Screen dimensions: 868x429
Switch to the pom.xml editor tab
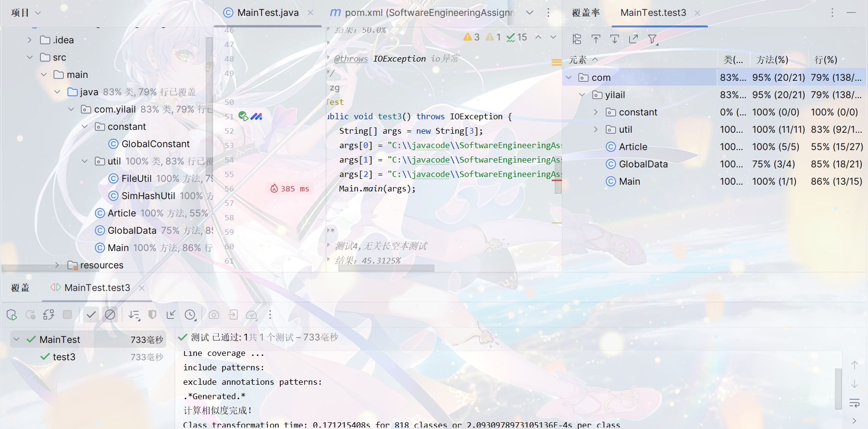(423, 13)
